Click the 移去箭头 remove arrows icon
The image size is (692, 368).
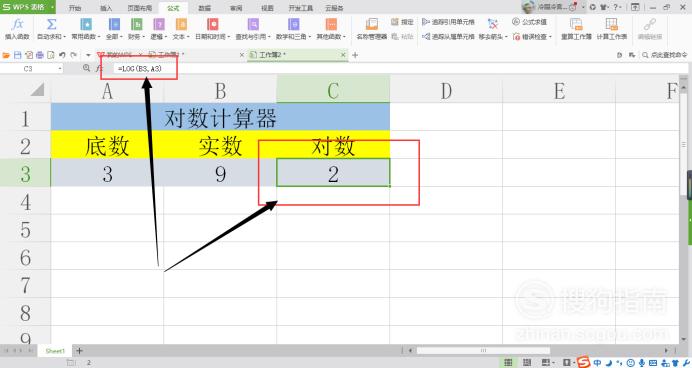click(x=493, y=24)
